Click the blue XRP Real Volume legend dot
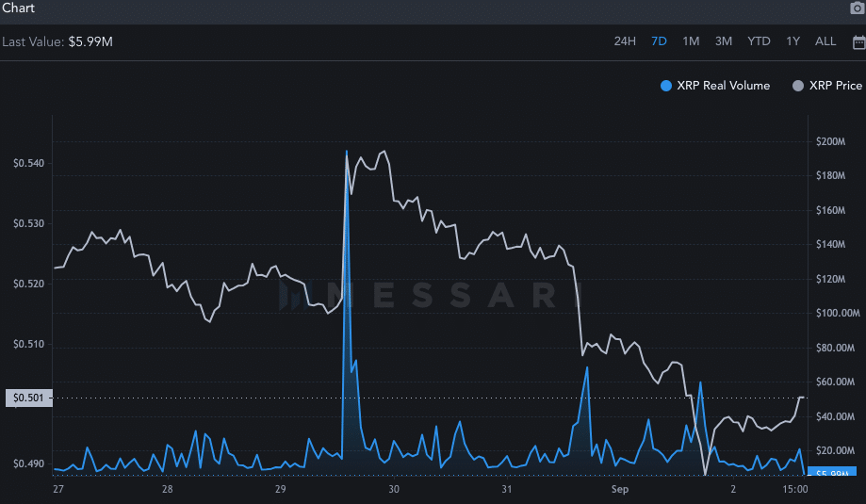Image resolution: width=866 pixels, height=504 pixels. click(666, 86)
